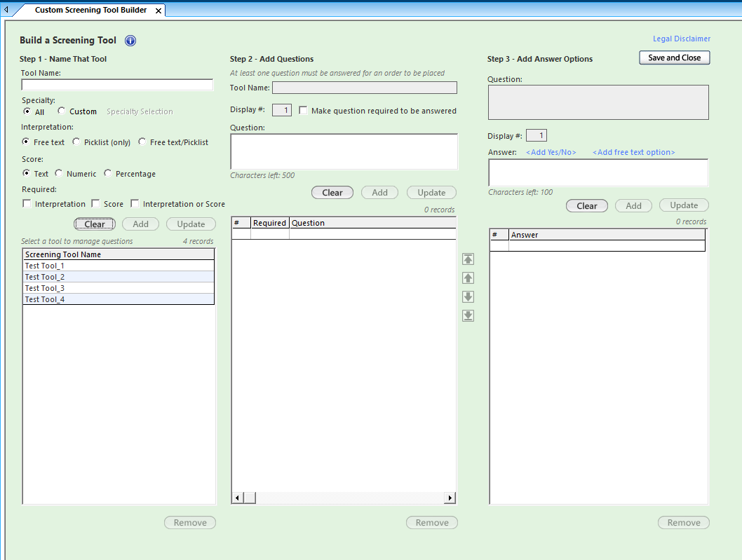Select the All specialty radio button
742x560 pixels.
pos(27,111)
